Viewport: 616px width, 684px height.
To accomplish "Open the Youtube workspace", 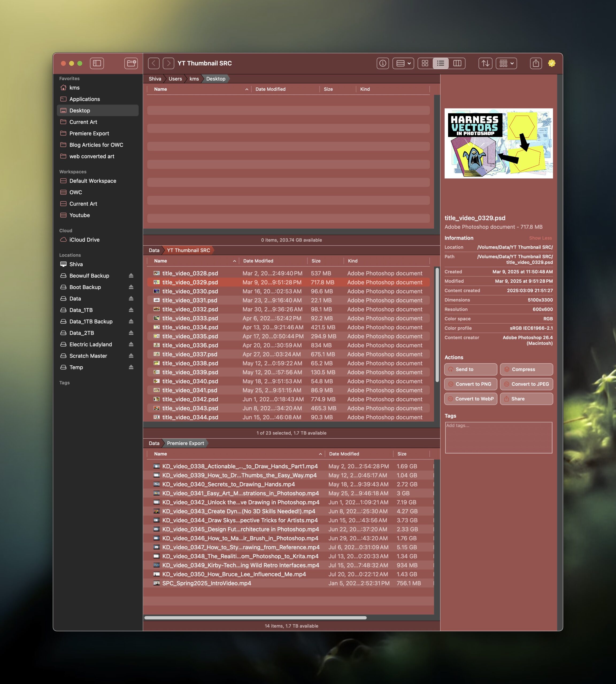I will [79, 215].
